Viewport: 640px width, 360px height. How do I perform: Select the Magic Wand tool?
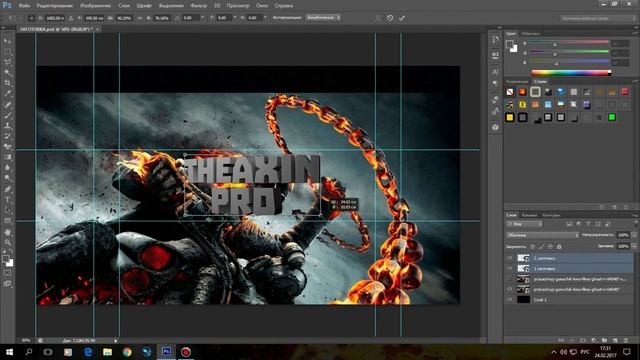click(7, 73)
